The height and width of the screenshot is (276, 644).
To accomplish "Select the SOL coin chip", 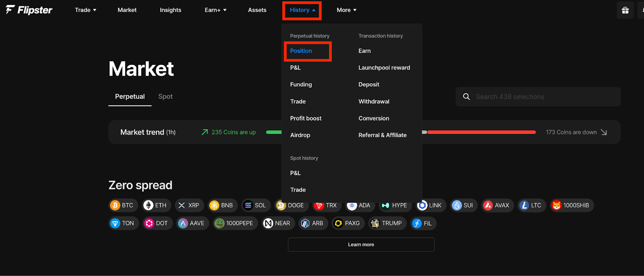I will tap(256, 205).
